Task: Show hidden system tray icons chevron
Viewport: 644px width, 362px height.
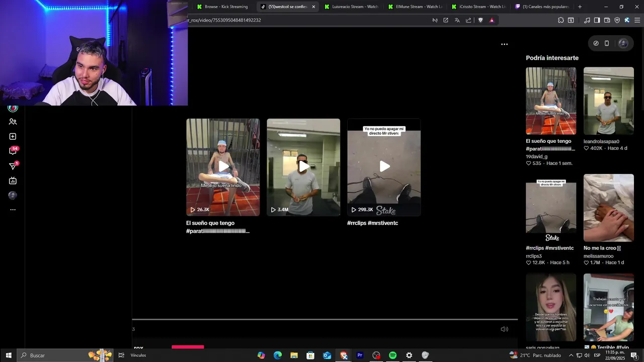Action: pos(571,355)
